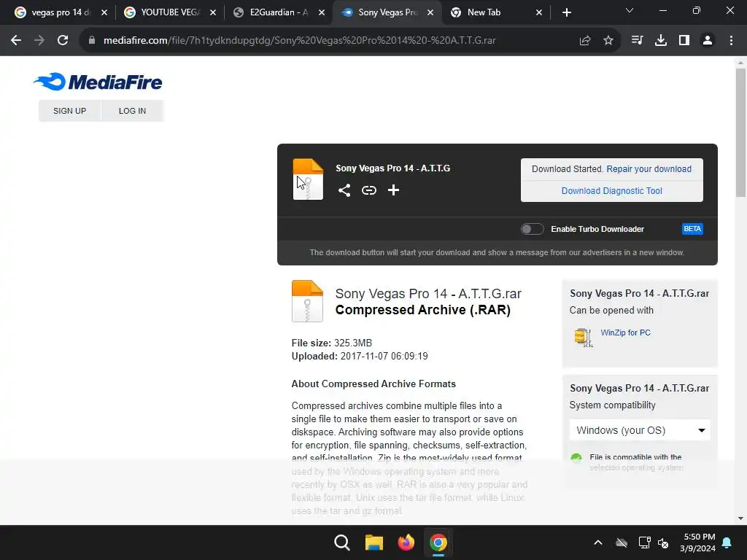
Task: Click the About Compressed Archive Formats heading
Action: click(373, 384)
